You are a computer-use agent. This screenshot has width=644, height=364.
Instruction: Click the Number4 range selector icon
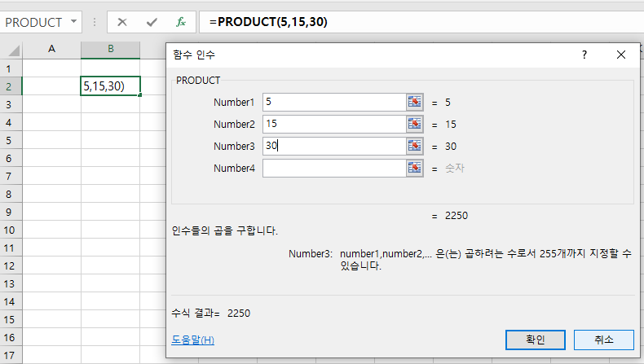click(414, 168)
